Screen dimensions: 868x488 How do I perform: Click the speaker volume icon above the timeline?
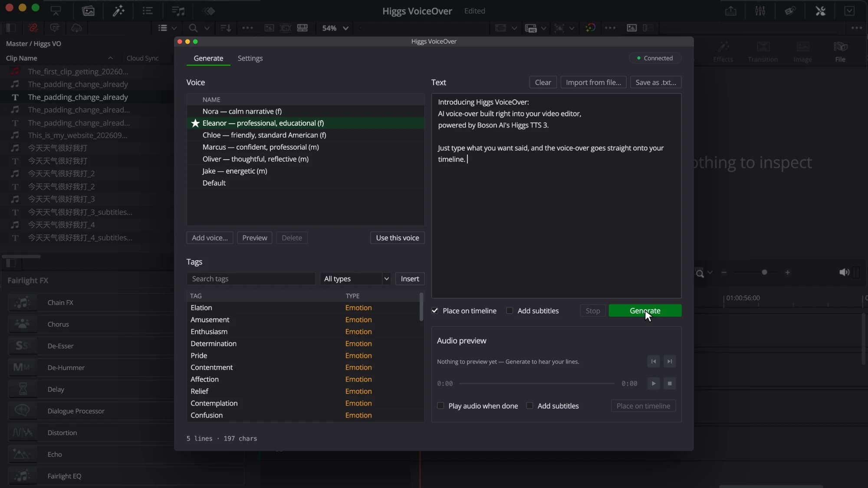coord(844,272)
